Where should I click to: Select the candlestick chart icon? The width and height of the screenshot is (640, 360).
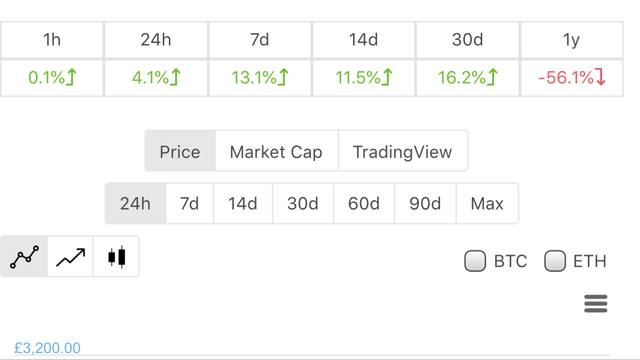tap(116, 257)
